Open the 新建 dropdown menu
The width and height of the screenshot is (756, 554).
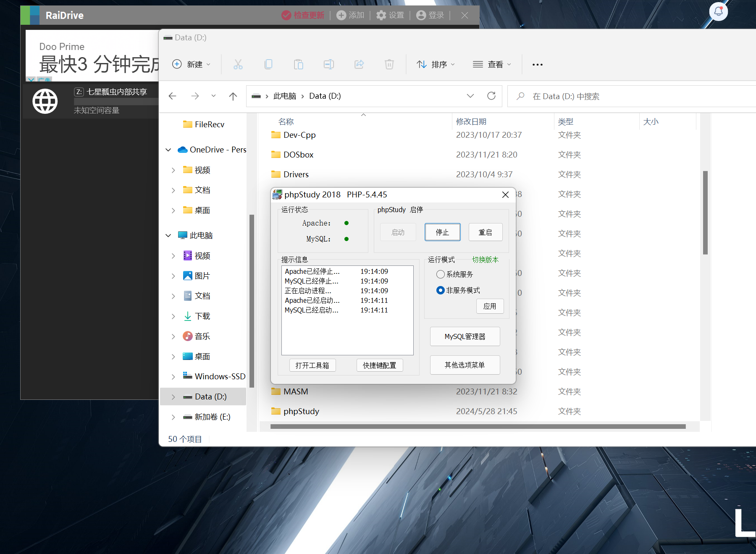pos(192,64)
